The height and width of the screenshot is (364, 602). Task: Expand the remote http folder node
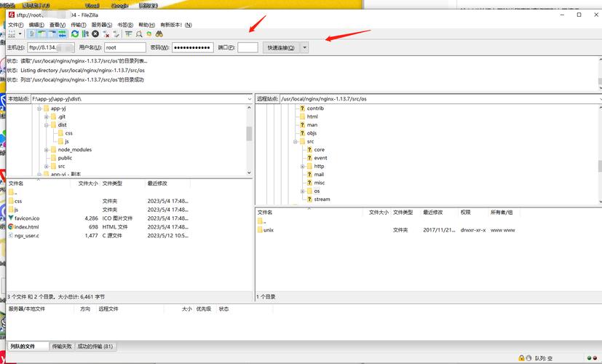click(303, 166)
